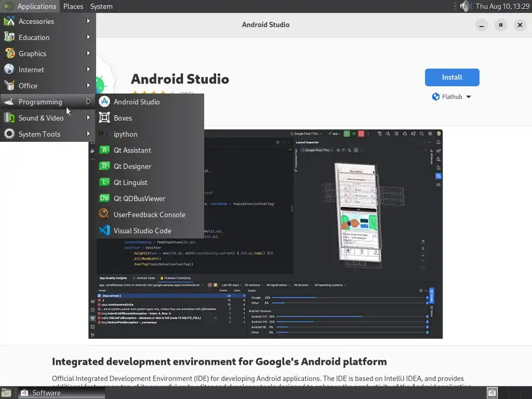Click the green Qt Designer icon

(x=104, y=166)
